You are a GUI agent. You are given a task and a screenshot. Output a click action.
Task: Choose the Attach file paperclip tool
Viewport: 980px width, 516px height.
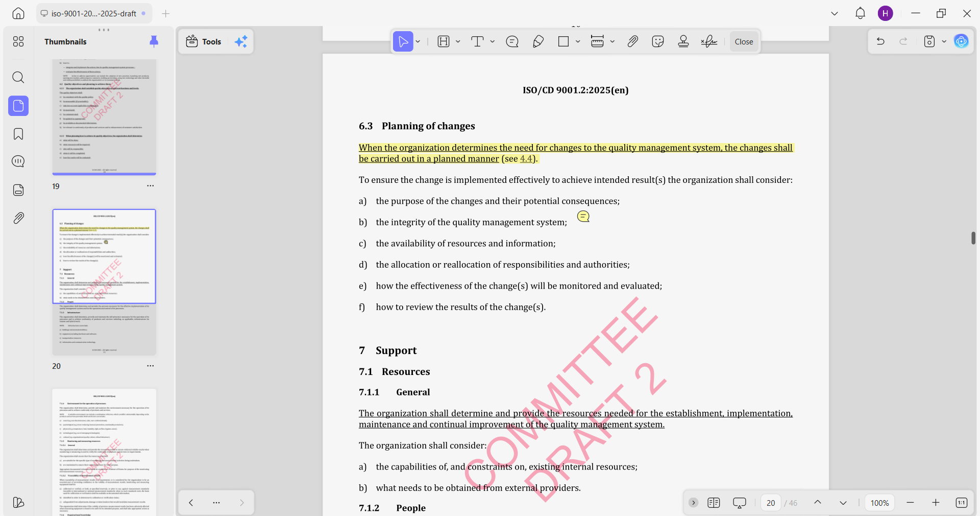click(632, 41)
